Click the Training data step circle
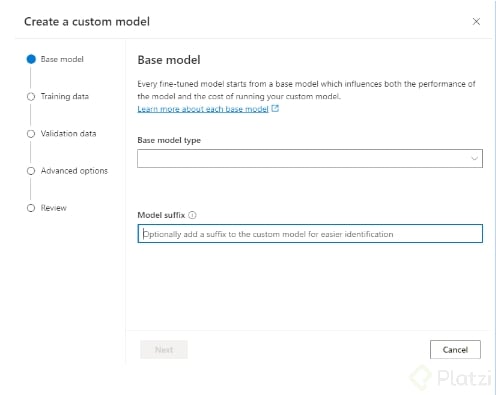 pyautogui.click(x=31, y=97)
